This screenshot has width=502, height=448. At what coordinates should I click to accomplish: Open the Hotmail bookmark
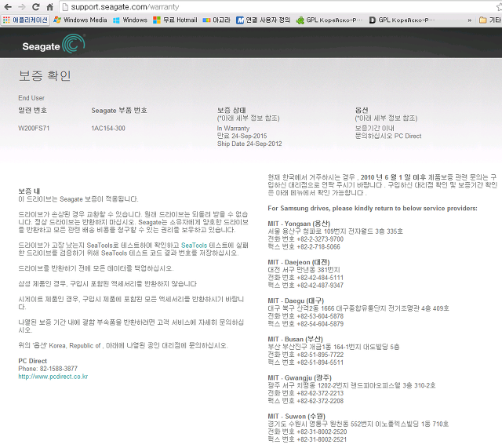tap(175, 20)
